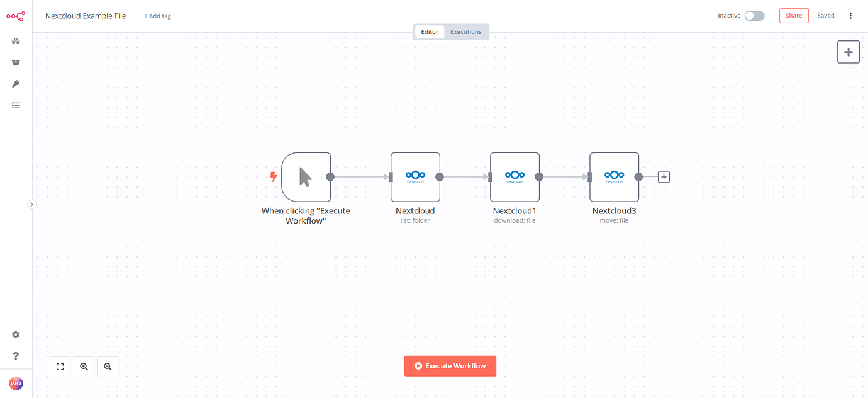Select the Nextcloud1 'download: file' node
The height and width of the screenshot is (398, 868).
click(515, 176)
